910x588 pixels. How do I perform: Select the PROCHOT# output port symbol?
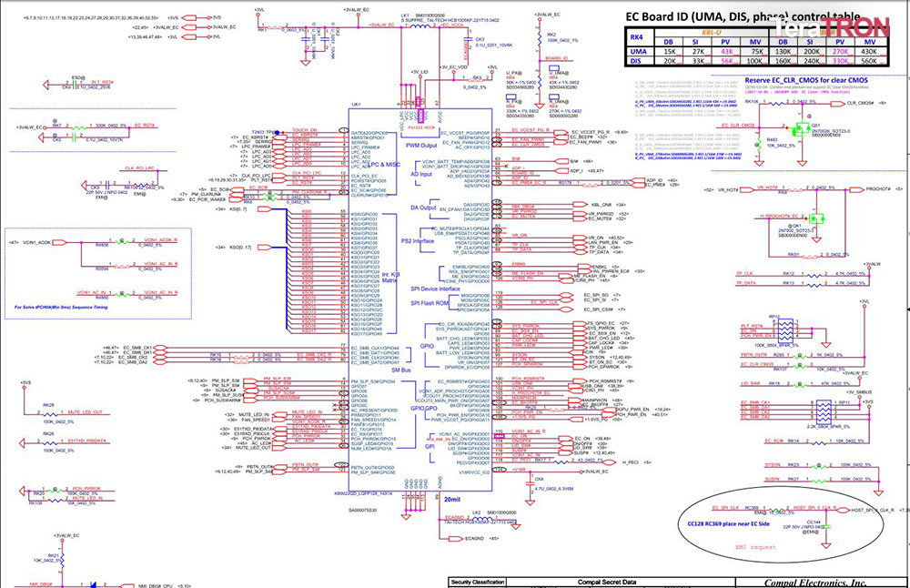pyautogui.click(x=856, y=189)
